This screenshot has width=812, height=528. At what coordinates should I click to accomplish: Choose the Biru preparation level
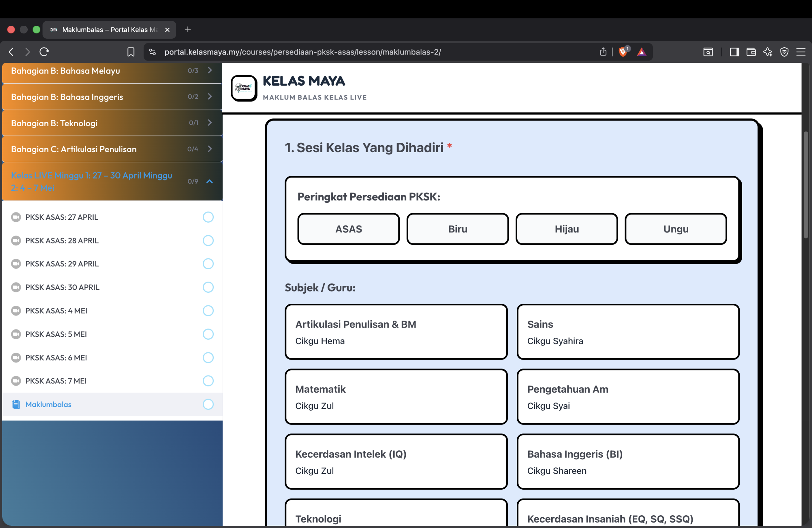pos(457,229)
